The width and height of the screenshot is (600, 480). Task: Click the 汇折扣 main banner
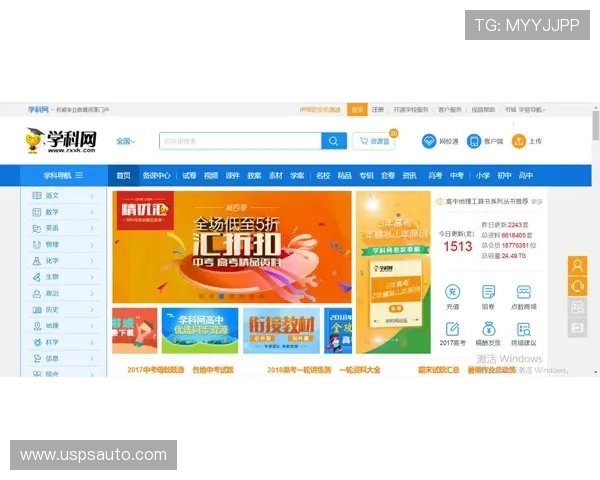(232, 247)
